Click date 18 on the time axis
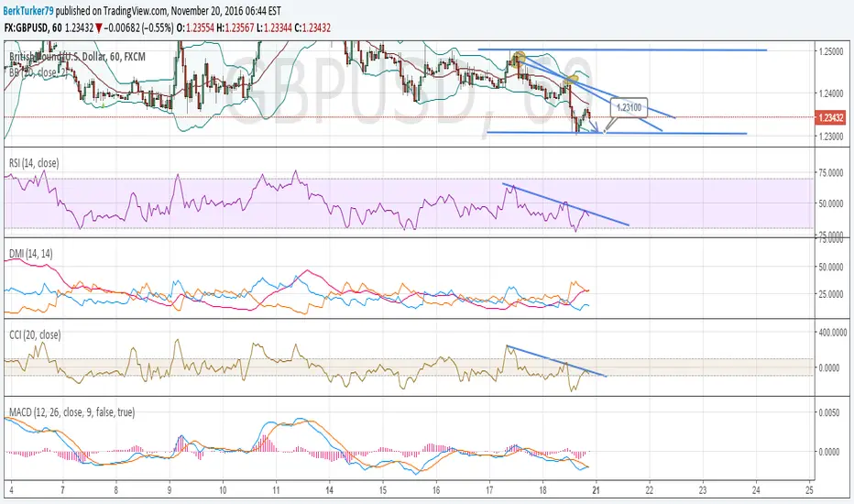The image size is (854, 504). click(x=543, y=490)
